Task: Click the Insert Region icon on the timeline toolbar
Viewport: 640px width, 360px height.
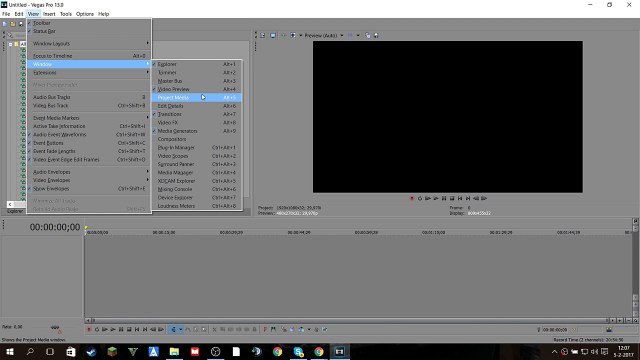Action: 273,329
